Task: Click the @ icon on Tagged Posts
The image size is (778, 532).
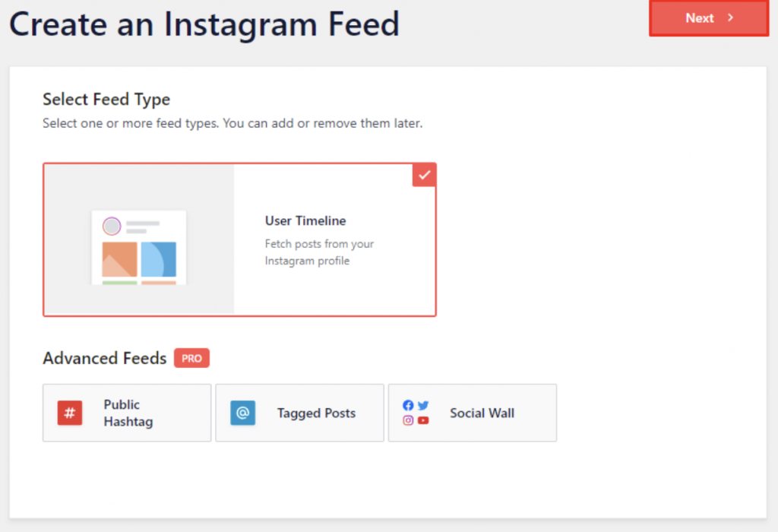Action: point(242,413)
